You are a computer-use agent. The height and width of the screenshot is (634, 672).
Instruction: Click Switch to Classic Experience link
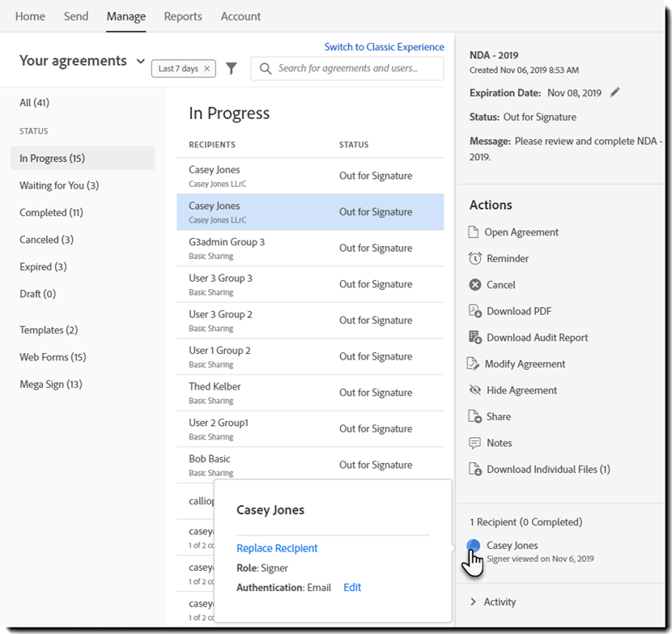(384, 47)
